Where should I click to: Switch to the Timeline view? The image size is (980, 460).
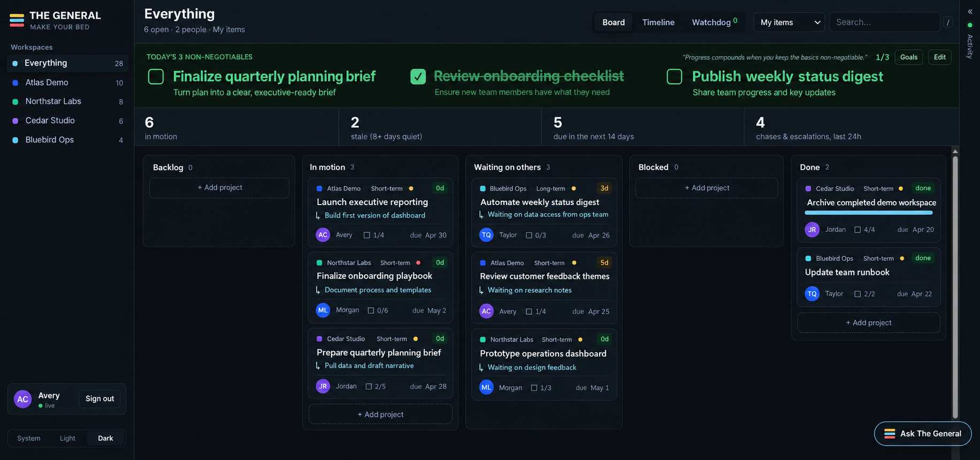pyautogui.click(x=659, y=22)
